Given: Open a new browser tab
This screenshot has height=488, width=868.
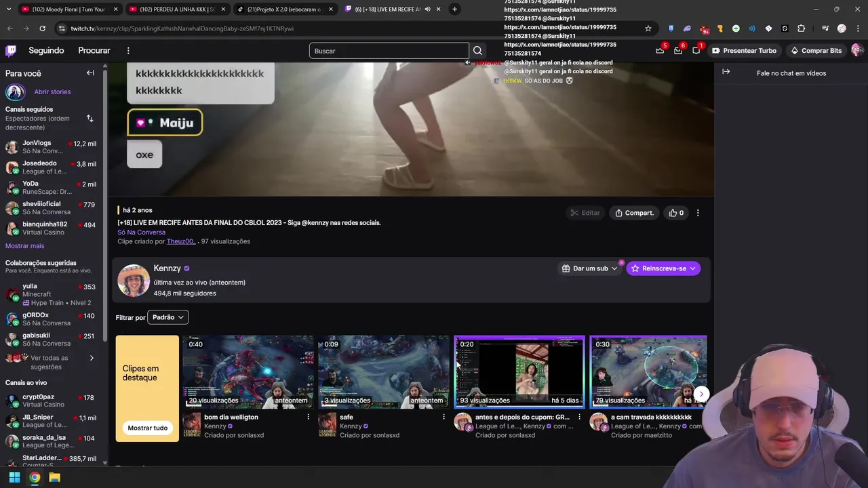Looking at the screenshot, I should [454, 9].
